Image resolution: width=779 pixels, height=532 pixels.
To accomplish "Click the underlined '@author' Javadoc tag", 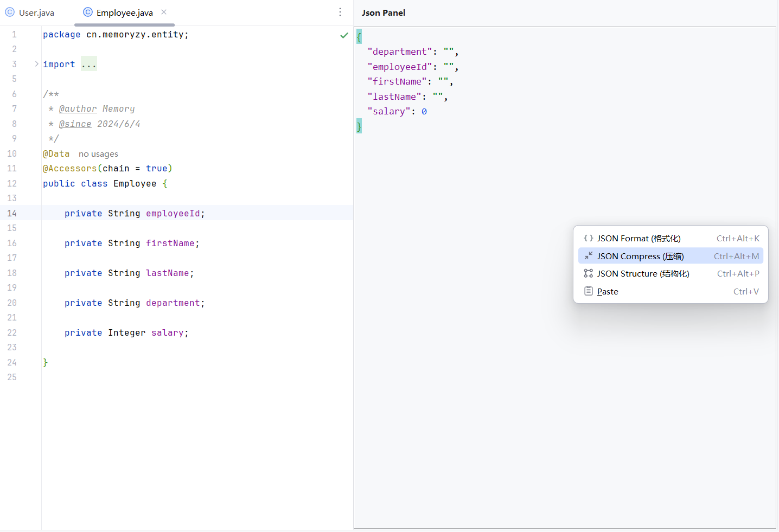I will [78, 108].
